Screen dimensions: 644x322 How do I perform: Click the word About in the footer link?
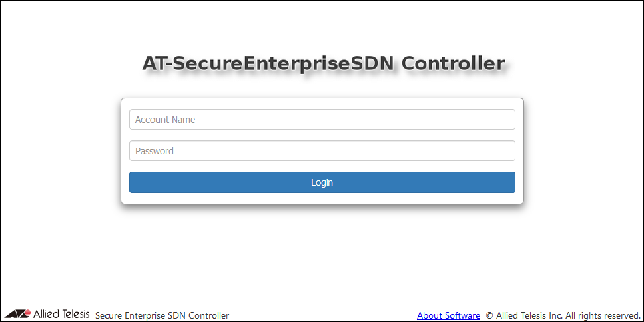coord(428,315)
